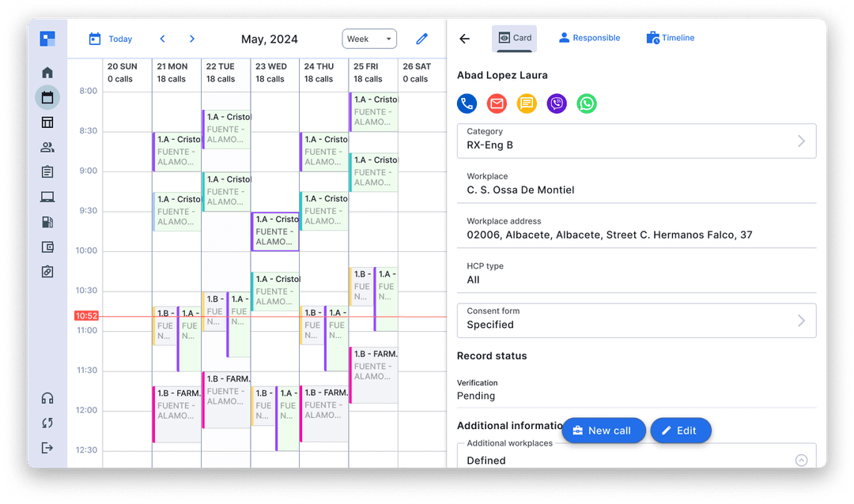Switch to the Responsible tab

pyautogui.click(x=589, y=38)
